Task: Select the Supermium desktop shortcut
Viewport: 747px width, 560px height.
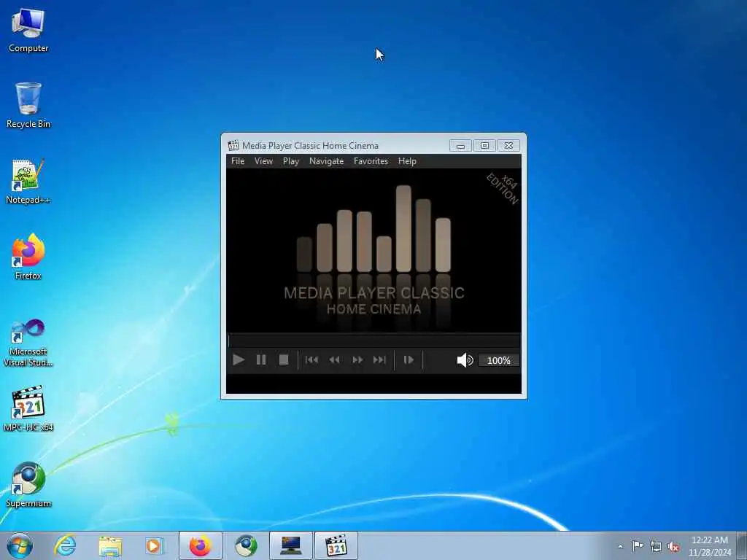Action: tap(28, 485)
